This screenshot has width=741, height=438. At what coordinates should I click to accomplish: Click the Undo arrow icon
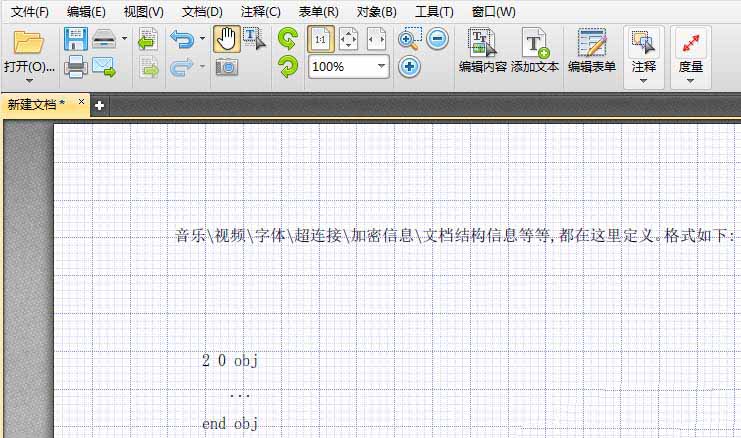[x=181, y=40]
